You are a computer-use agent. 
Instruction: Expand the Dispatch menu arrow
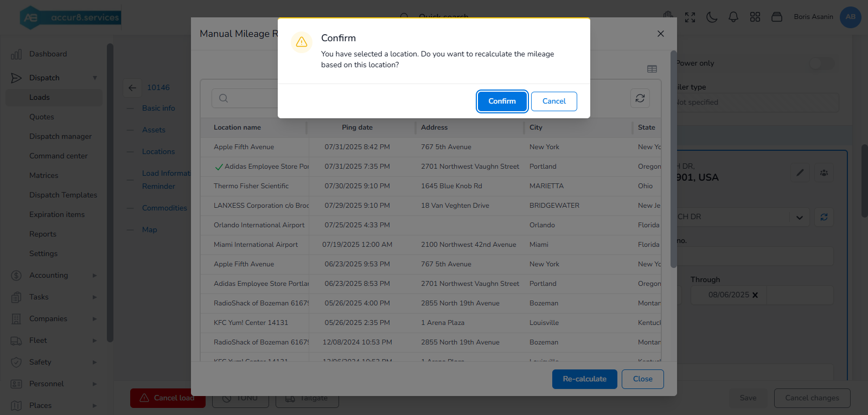tap(95, 78)
